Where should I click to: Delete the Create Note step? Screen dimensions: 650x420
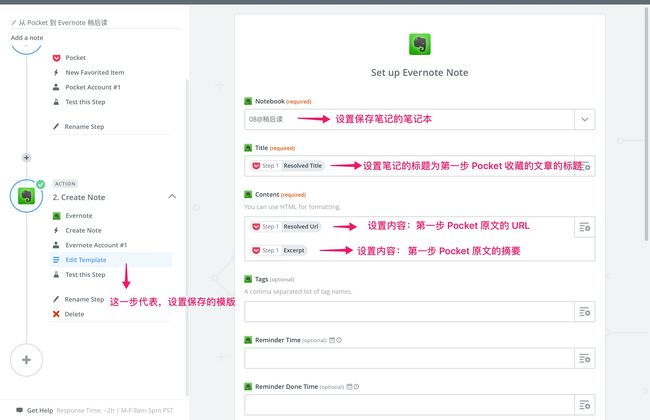(74, 314)
